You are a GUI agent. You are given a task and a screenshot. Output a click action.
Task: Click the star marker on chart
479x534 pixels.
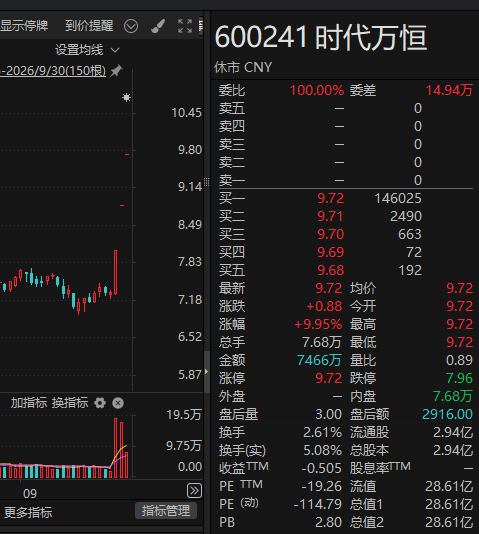click(126, 98)
